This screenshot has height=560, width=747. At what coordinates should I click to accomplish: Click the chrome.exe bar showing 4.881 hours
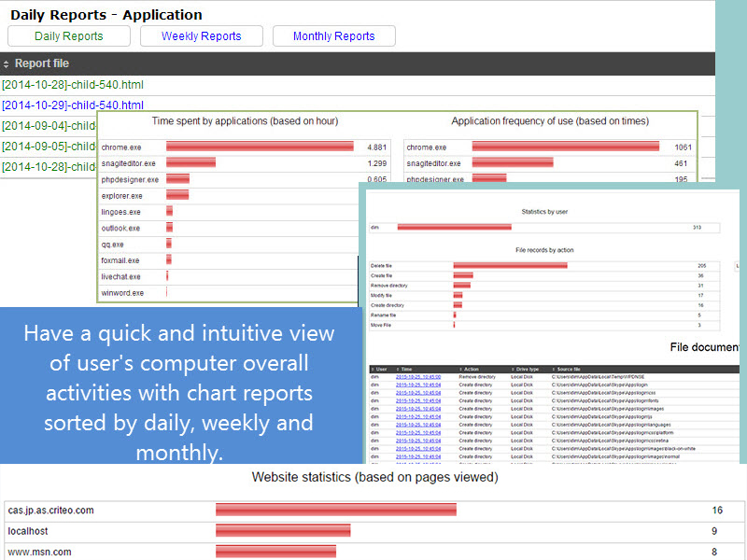tap(260, 147)
